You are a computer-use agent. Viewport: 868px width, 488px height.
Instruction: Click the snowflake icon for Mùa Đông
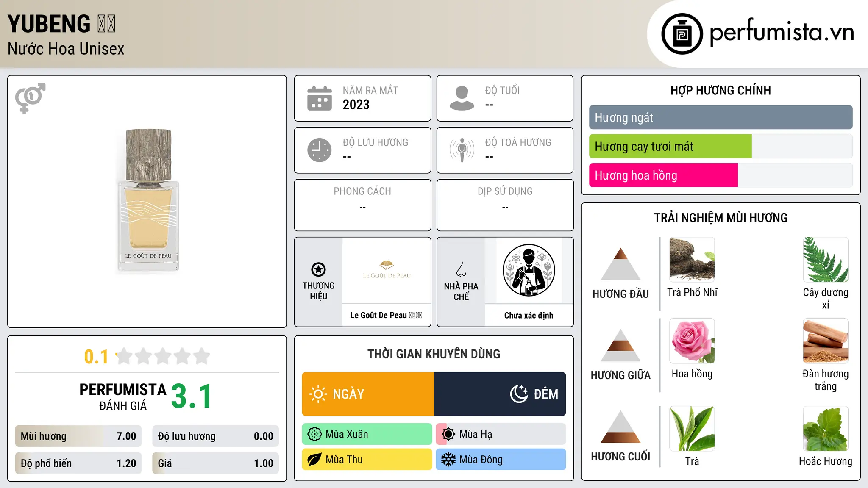coord(448,460)
